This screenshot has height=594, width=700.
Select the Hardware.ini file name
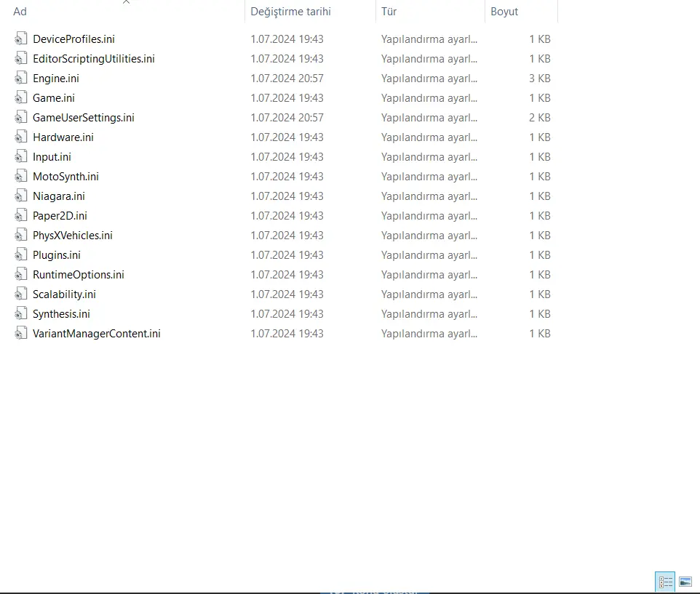[63, 137]
